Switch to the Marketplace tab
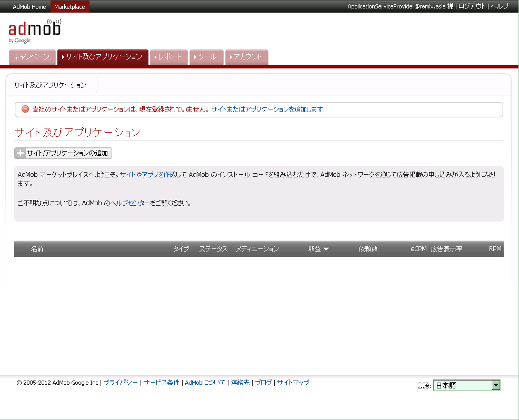The height and width of the screenshot is (420, 519). [x=69, y=7]
